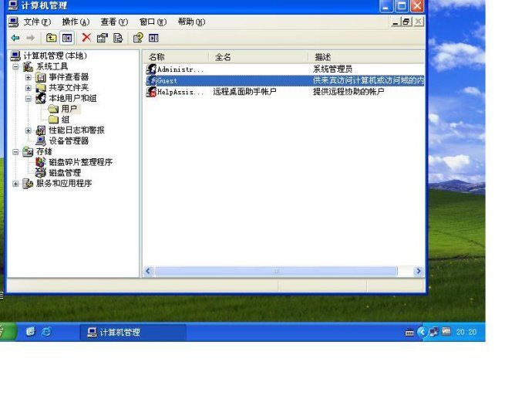Click the network tray icon
The width and height of the screenshot is (532, 399).
coord(433,332)
